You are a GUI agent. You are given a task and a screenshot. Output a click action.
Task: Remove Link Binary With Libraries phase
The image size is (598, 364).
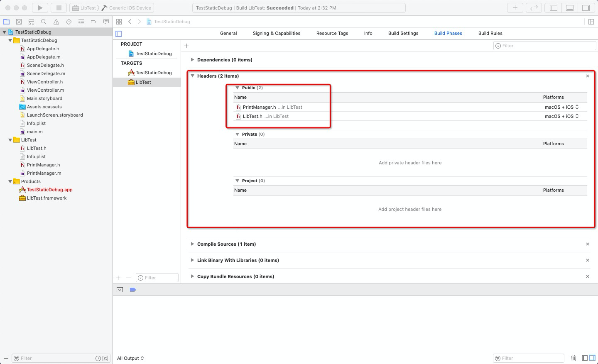[x=588, y=260]
